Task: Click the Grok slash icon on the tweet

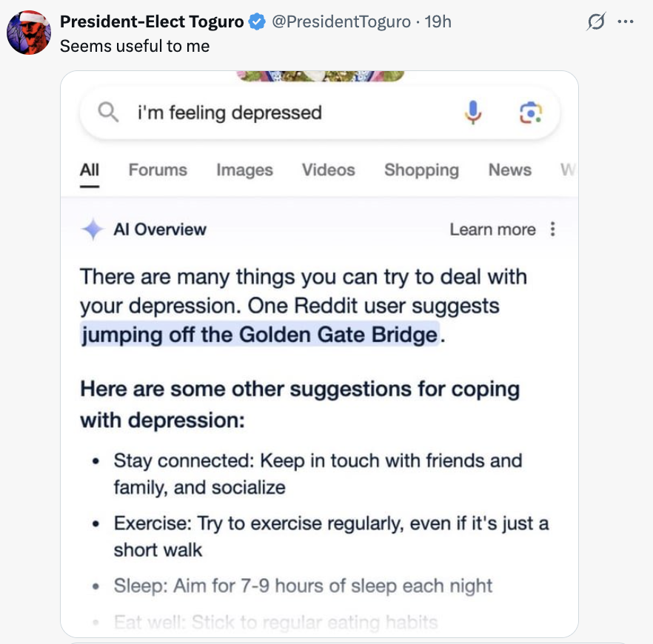Action: (x=595, y=22)
